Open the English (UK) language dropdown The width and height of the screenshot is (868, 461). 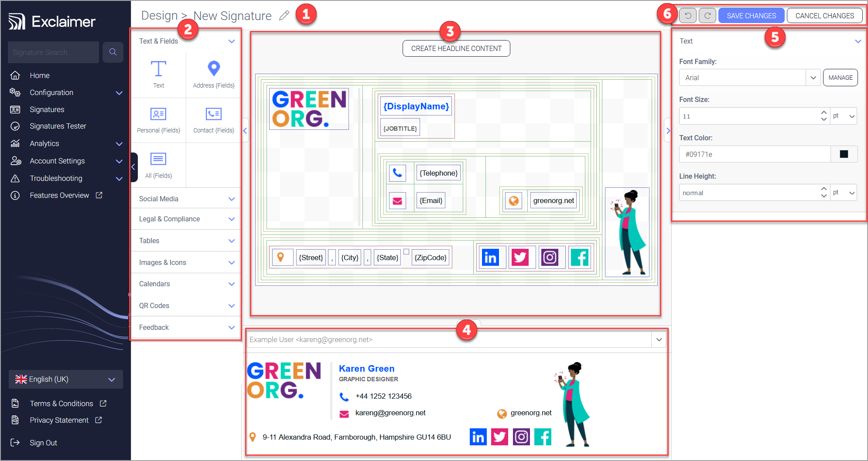point(65,379)
